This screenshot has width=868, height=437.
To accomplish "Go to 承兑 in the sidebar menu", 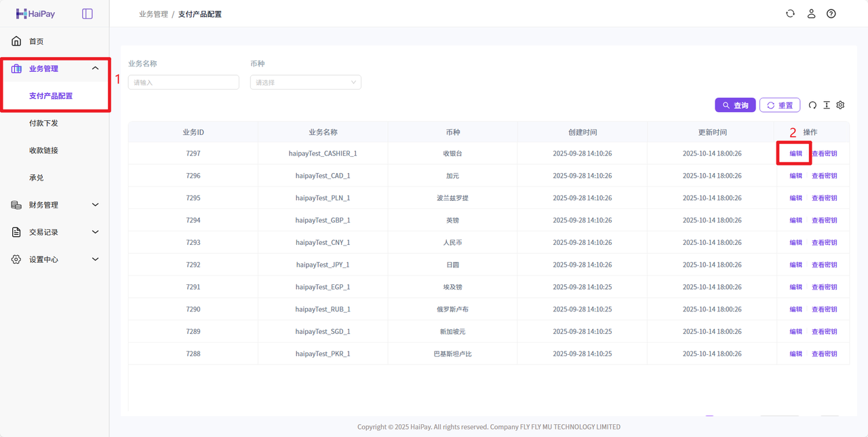I will (x=36, y=178).
